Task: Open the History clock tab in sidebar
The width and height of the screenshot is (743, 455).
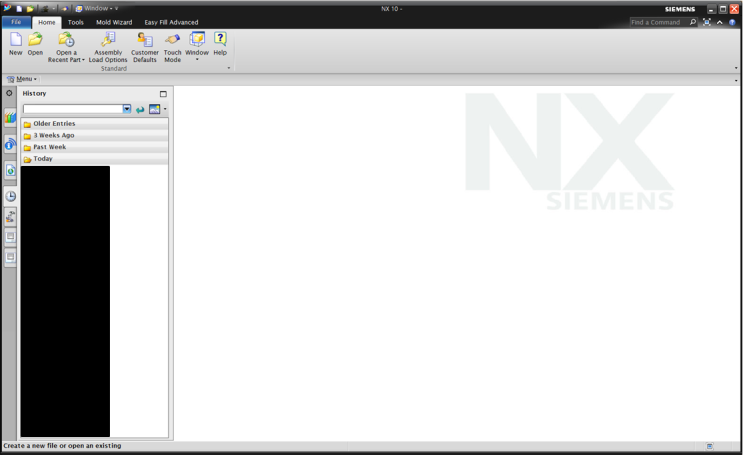Action: click(10, 196)
